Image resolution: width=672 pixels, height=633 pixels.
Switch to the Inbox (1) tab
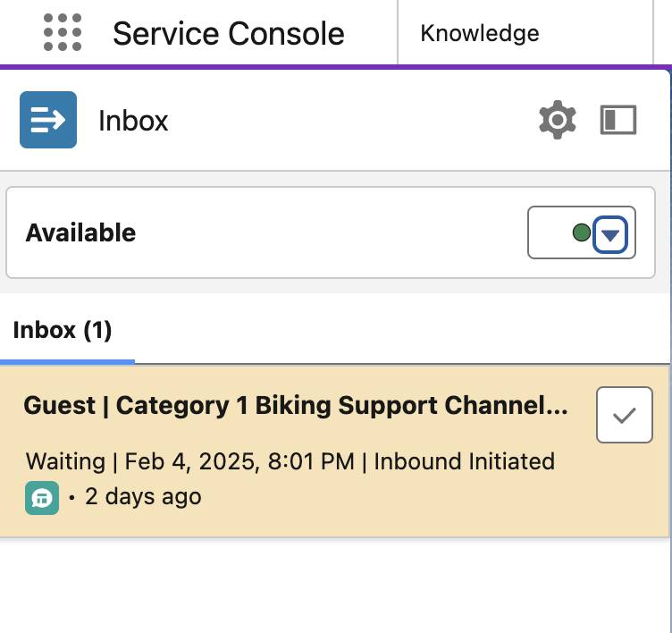[63, 330]
